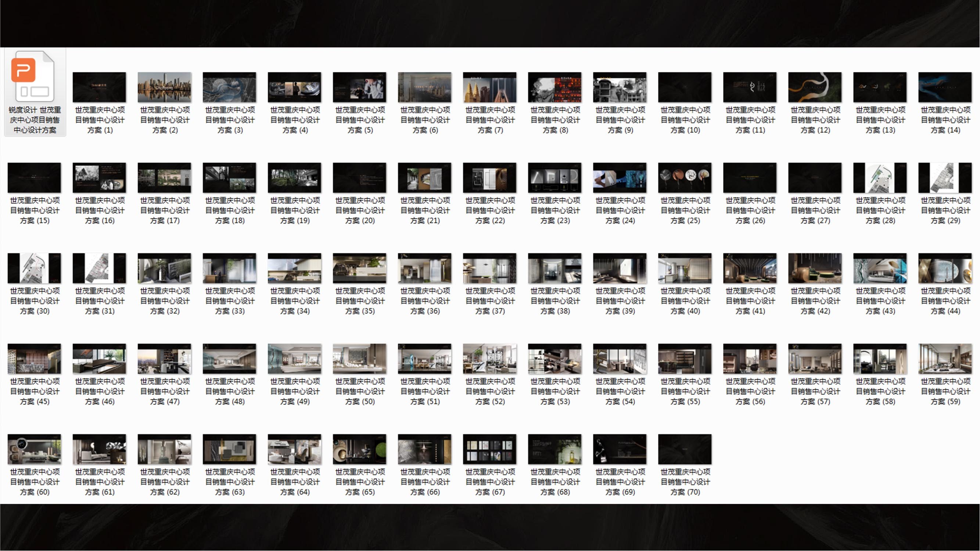Select the final dark slide 方案 (70)

(x=685, y=449)
